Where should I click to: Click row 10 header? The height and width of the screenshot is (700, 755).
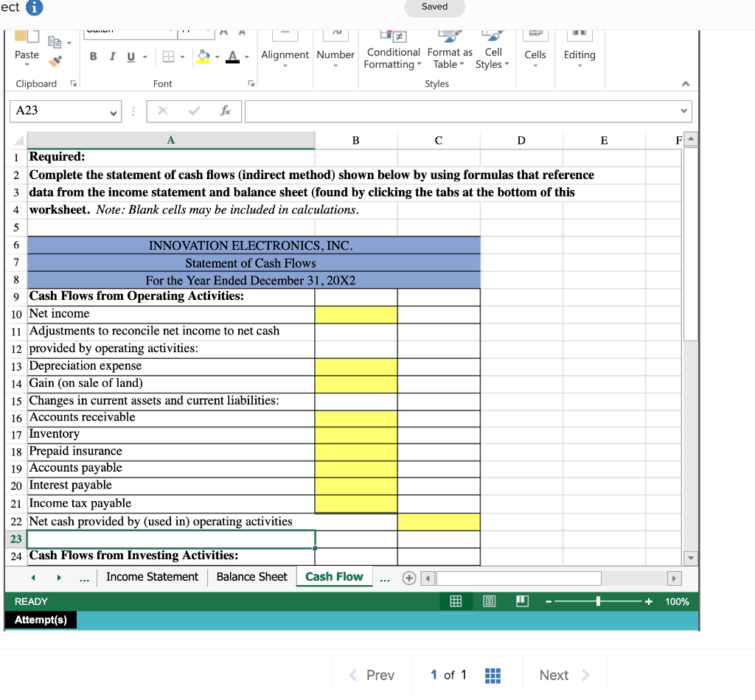pyautogui.click(x=16, y=315)
